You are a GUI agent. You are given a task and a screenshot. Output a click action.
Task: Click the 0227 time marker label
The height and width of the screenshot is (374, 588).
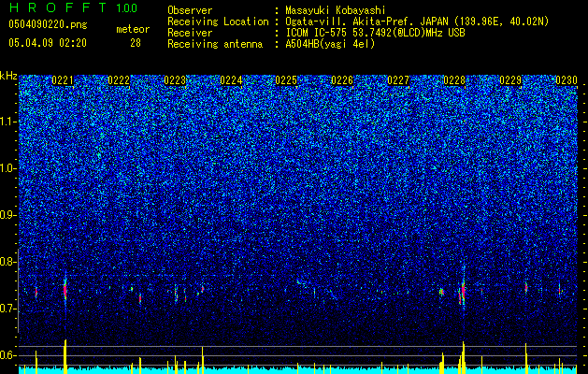pyautogui.click(x=398, y=80)
